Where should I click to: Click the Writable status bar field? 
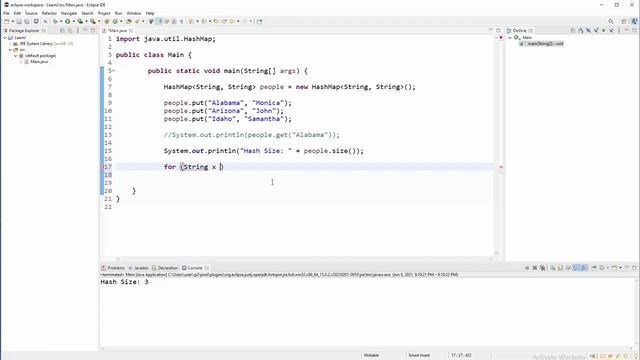(371, 356)
